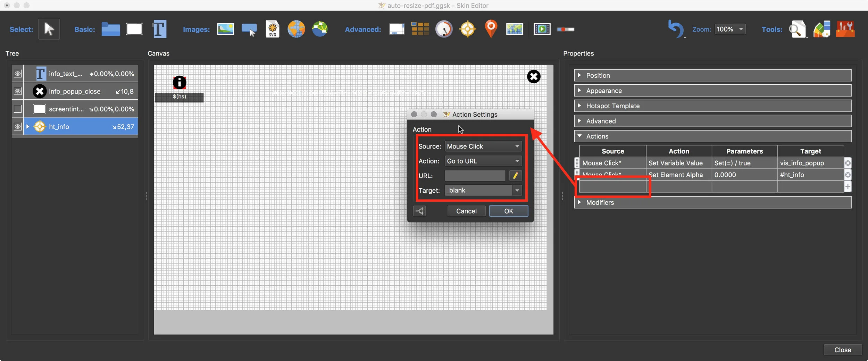
Task: Expand the Modifiers section
Action: 713,202
